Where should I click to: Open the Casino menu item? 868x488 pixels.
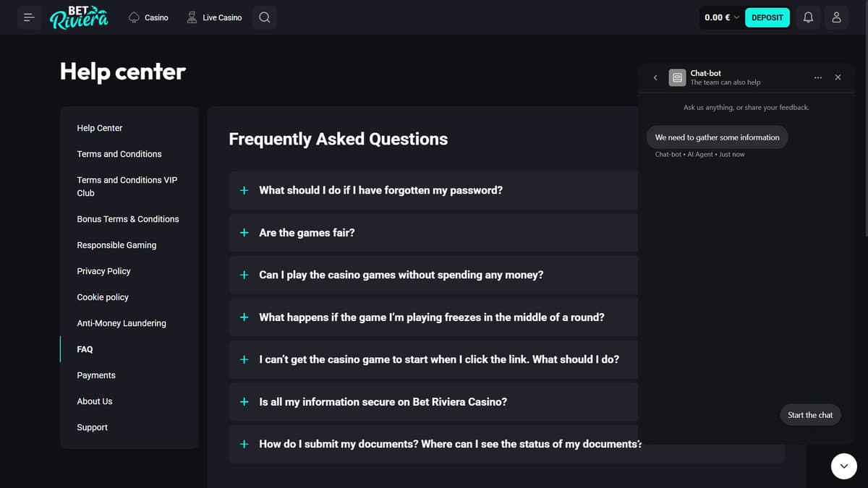[148, 17]
